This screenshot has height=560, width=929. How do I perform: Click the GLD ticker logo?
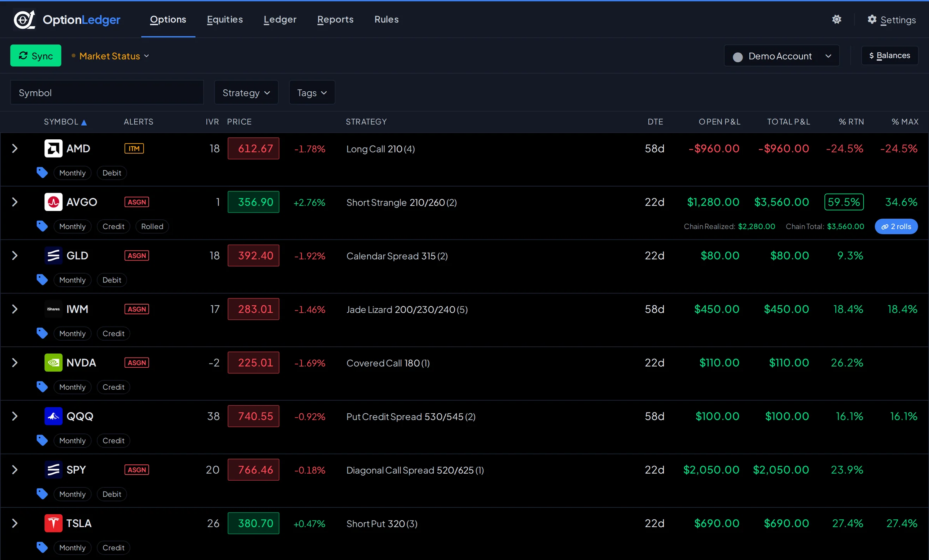53,255
